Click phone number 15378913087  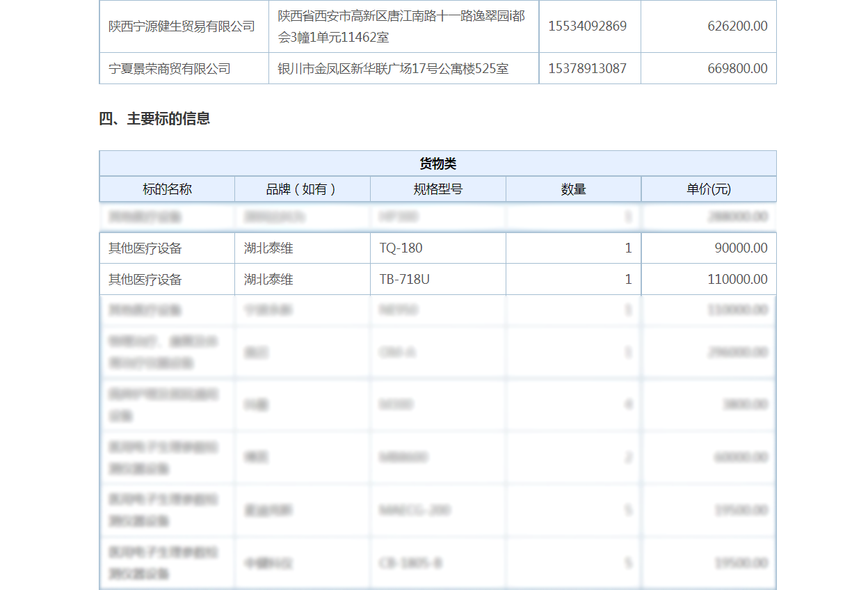click(x=588, y=69)
